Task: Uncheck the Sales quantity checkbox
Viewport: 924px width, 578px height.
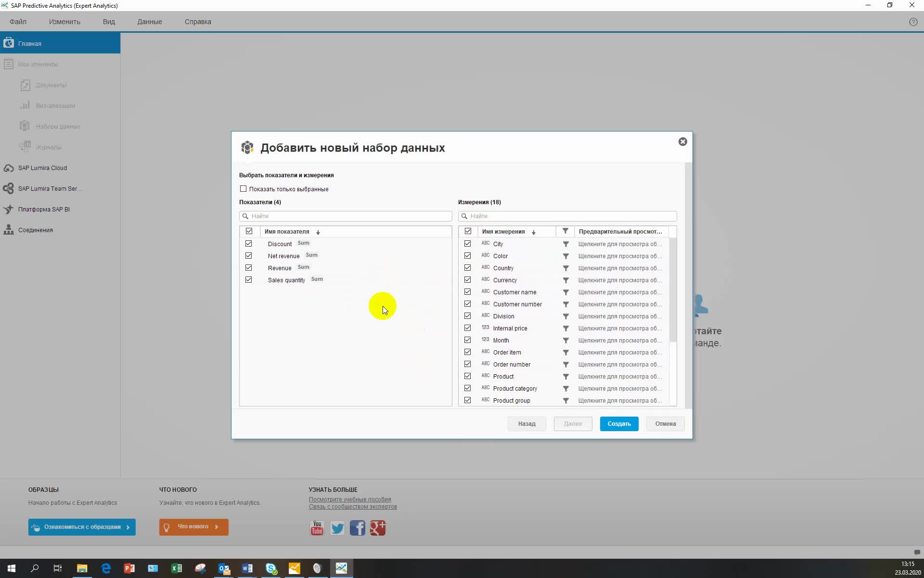Action: pos(248,280)
